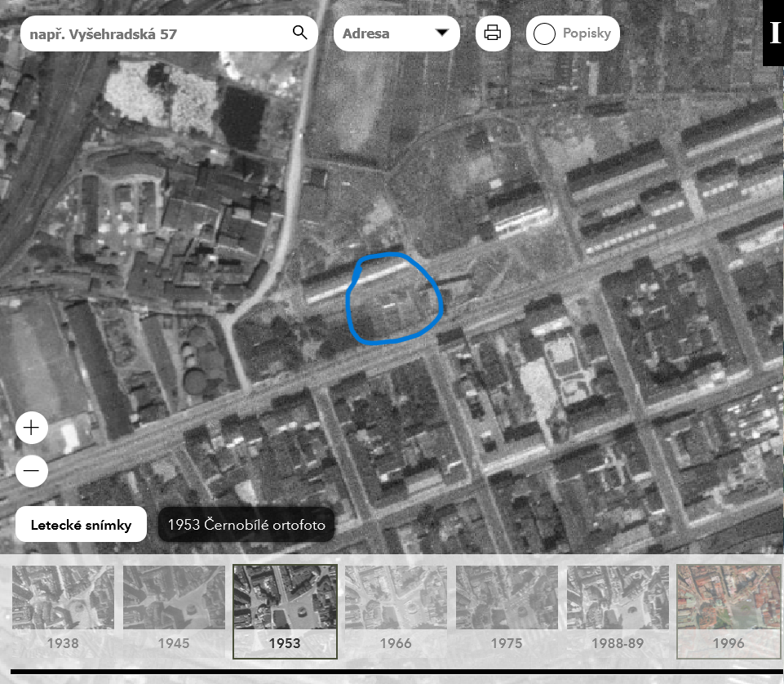Image resolution: width=784 pixels, height=684 pixels.
Task: Select the 1996 color photo thumbnail
Action: coord(729,611)
